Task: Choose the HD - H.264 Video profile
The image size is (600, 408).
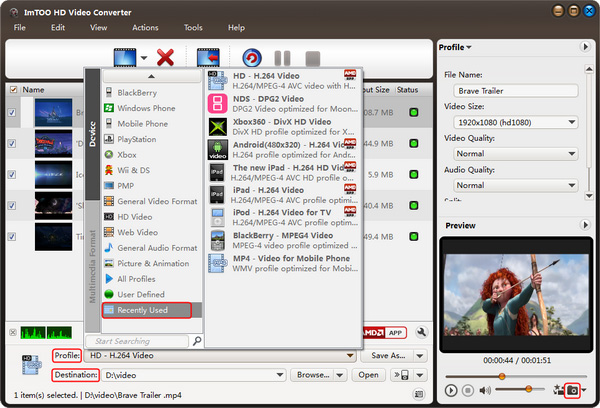Action: pyautogui.click(x=283, y=81)
